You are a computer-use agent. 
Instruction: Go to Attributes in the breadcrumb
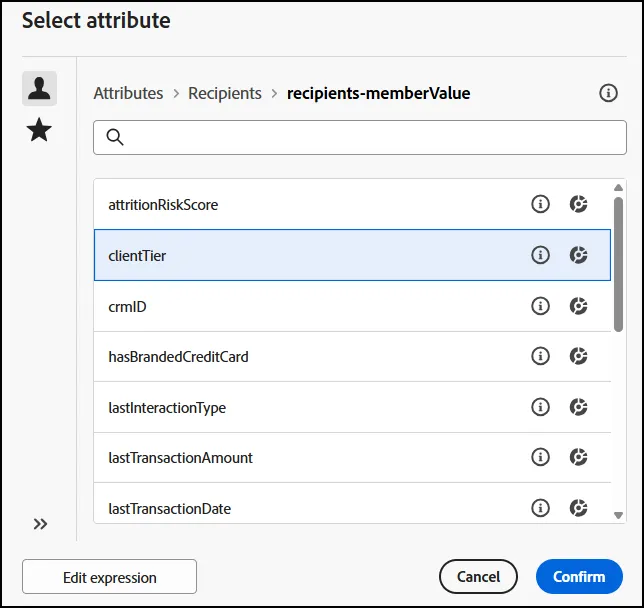pyautogui.click(x=128, y=93)
